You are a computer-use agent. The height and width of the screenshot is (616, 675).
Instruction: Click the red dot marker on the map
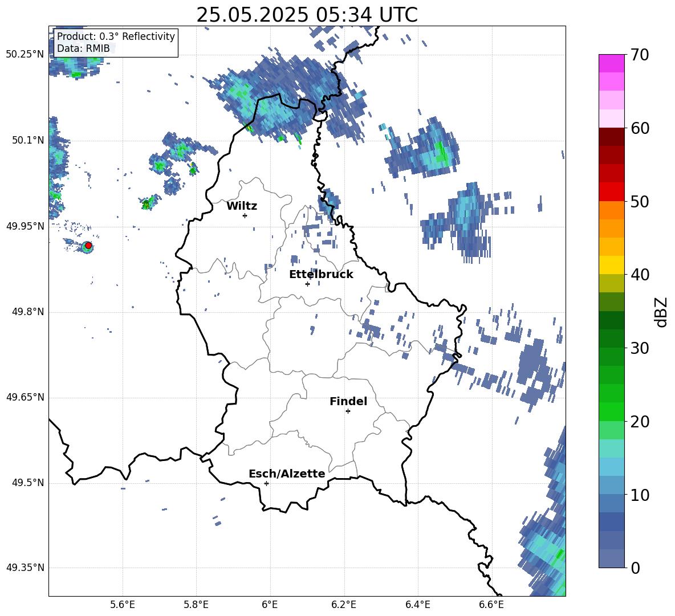point(88,246)
